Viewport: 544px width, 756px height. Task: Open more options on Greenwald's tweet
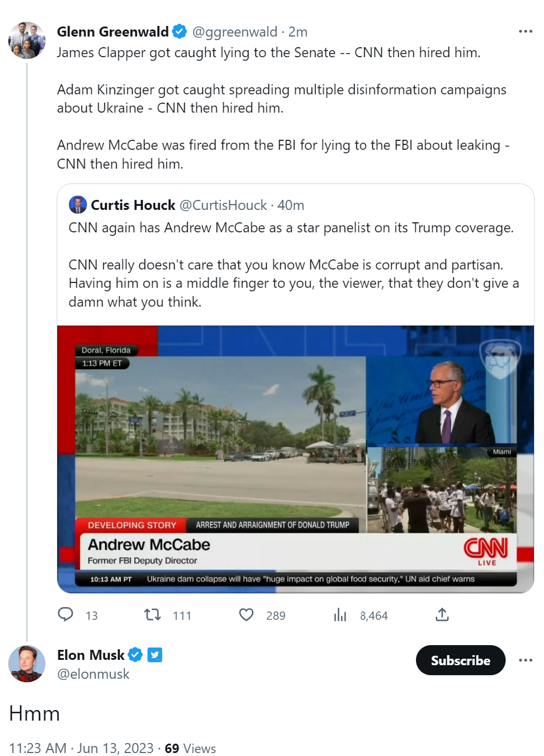tap(525, 31)
